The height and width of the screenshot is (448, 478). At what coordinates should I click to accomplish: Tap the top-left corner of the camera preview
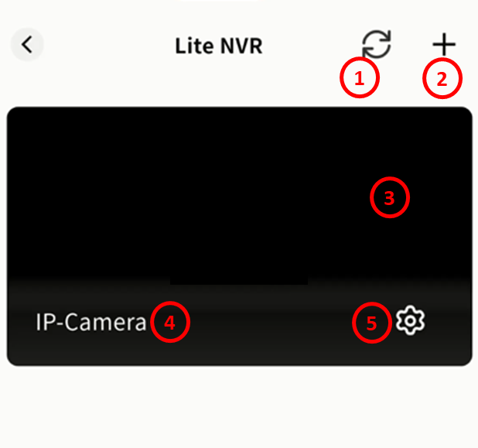point(19,118)
